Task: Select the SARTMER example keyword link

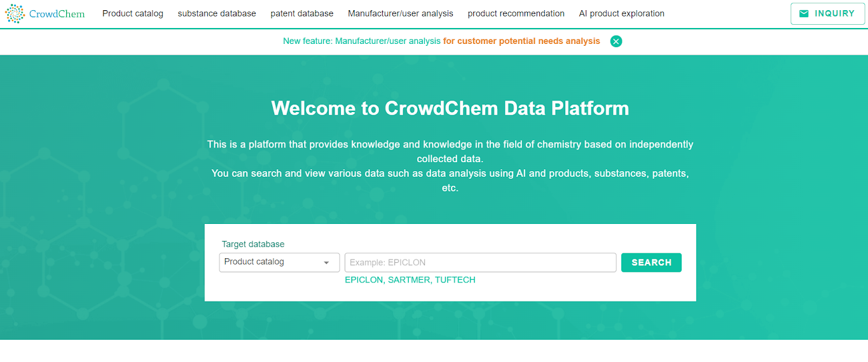Action: (409, 280)
